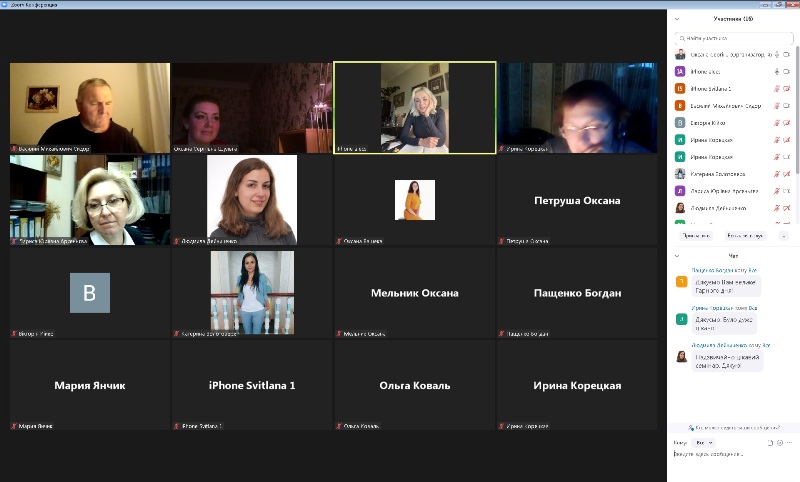
Task: Click the Invite button below participant list
Action: pyautogui.click(x=695, y=236)
